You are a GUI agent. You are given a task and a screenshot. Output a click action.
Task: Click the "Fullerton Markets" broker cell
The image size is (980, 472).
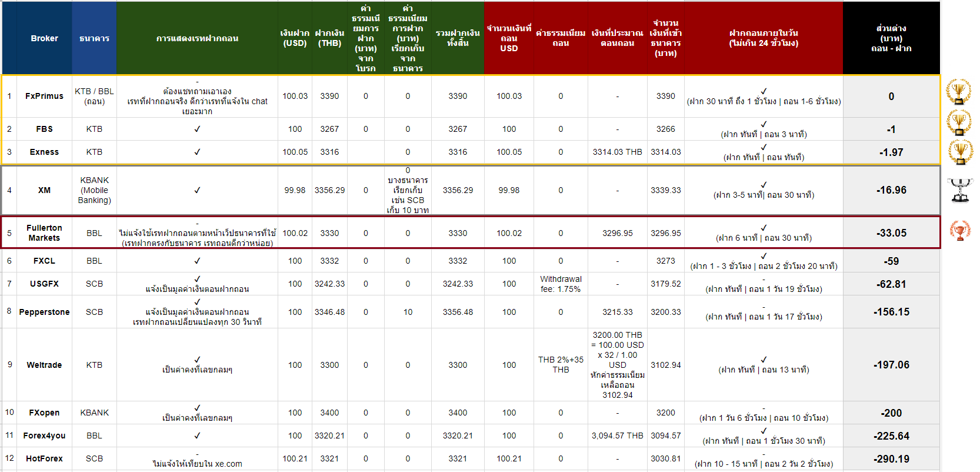pyautogui.click(x=45, y=233)
